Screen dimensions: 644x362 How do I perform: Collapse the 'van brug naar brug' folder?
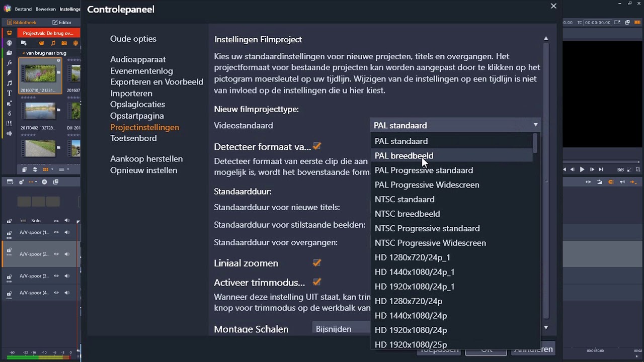pyautogui.click(x=24, y=53)
